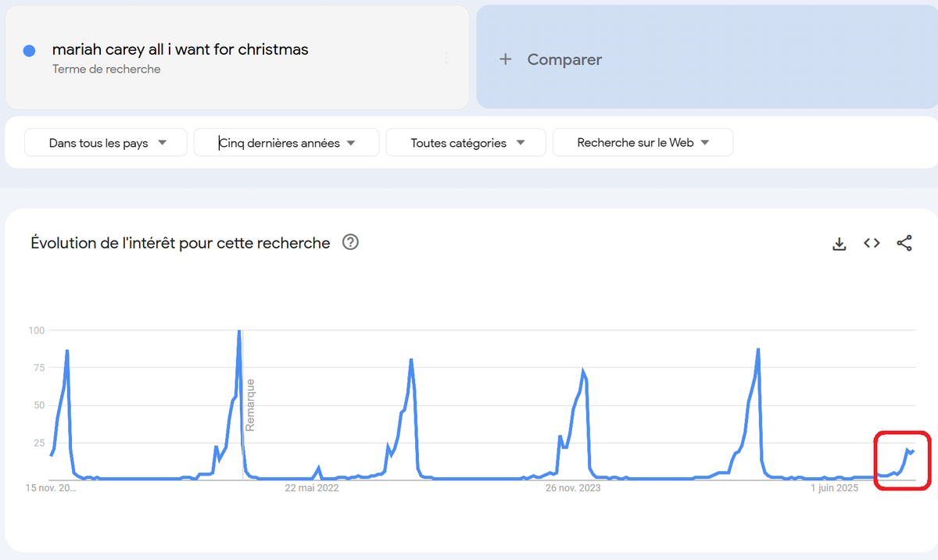Open the Dans tous les pays dropdown

(x=106, y=143)
